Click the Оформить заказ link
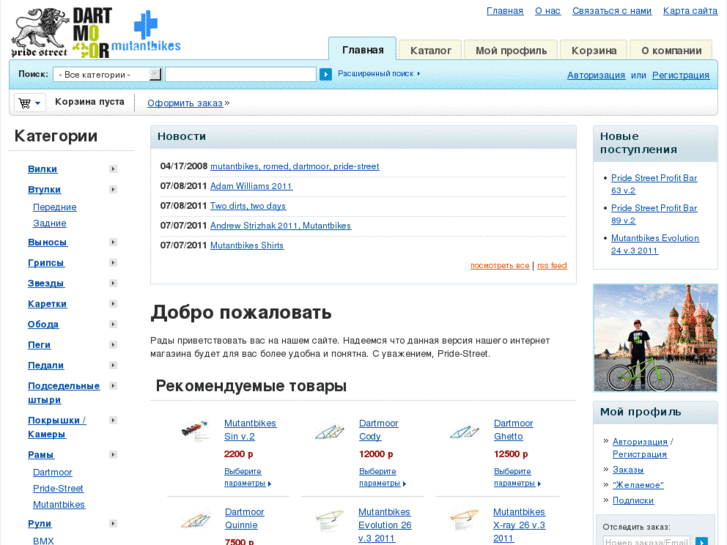 tap(185, 103)
